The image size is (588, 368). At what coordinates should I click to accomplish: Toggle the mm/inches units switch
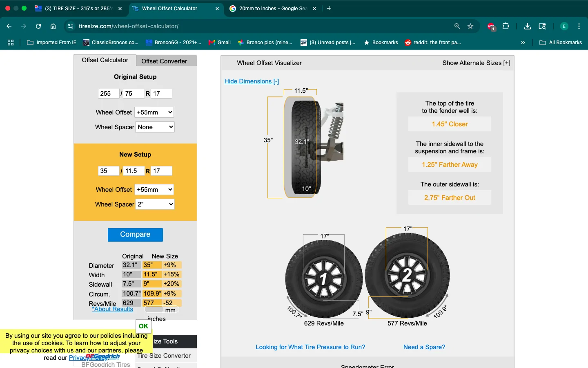click(x=162, y=310)
